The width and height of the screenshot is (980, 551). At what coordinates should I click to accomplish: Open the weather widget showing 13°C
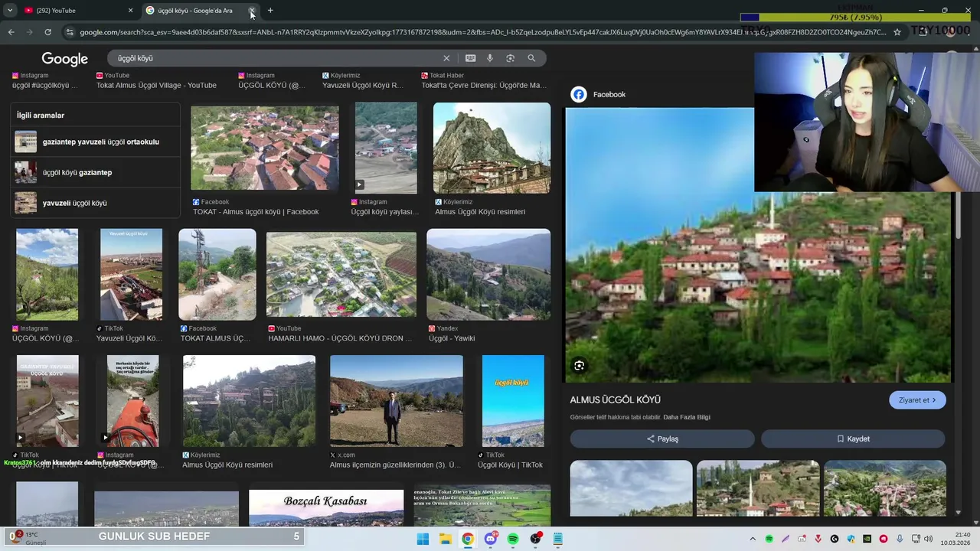pyautogui.click(x=29, y=538)
